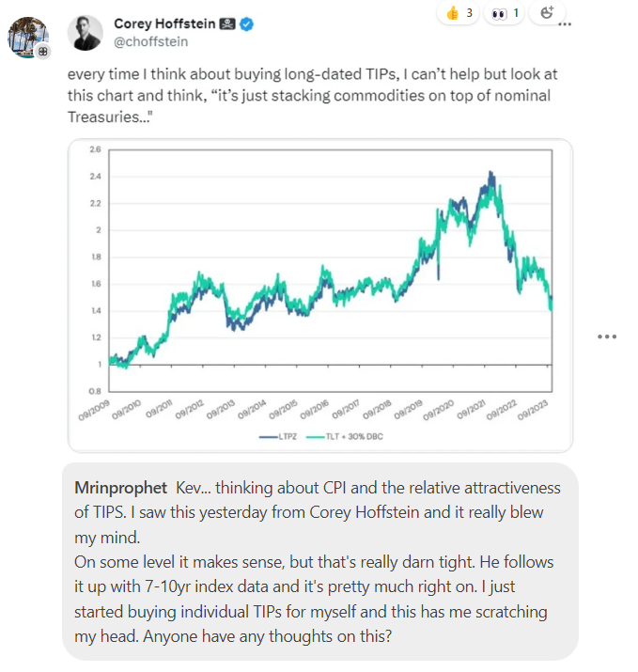Image resolution: width=638 pixels, height=672 pixels.
Task: Click the small badge on the palm avatar
Action: click(42, 52)
